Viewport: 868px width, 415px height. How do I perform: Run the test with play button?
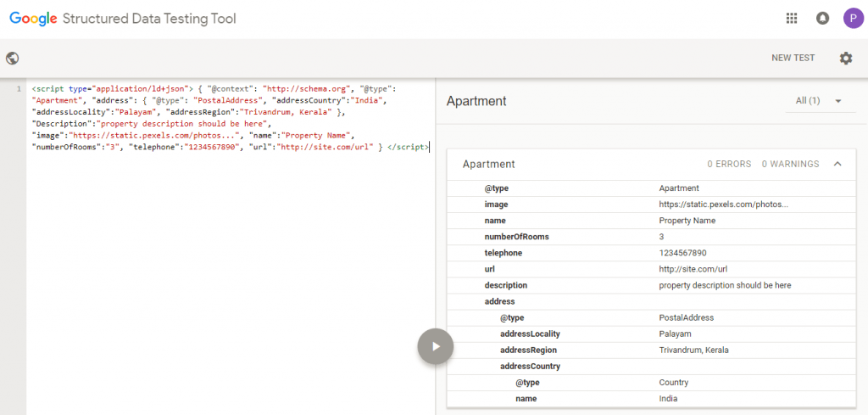coord(436,346)
